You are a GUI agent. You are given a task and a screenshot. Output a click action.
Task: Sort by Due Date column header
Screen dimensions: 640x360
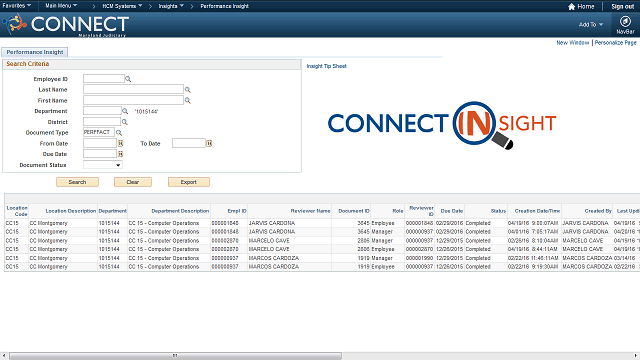point(452,211)
